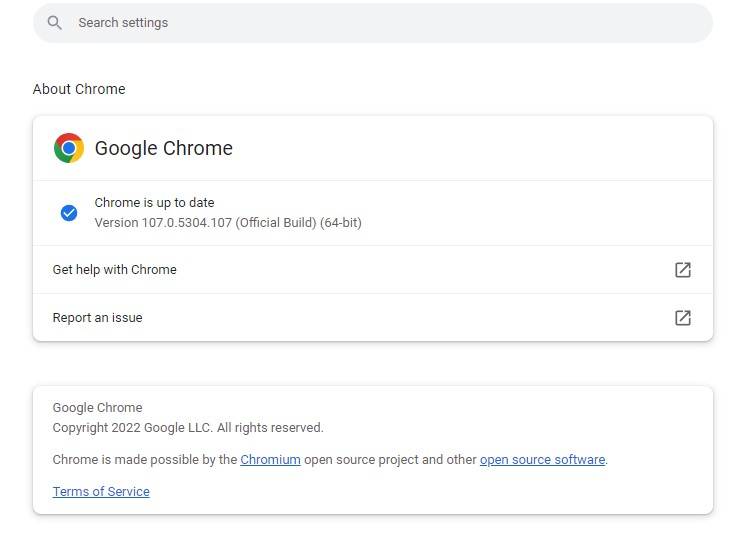
Task: Open external link icon beside Get help
Action: (x=683, y=270)
